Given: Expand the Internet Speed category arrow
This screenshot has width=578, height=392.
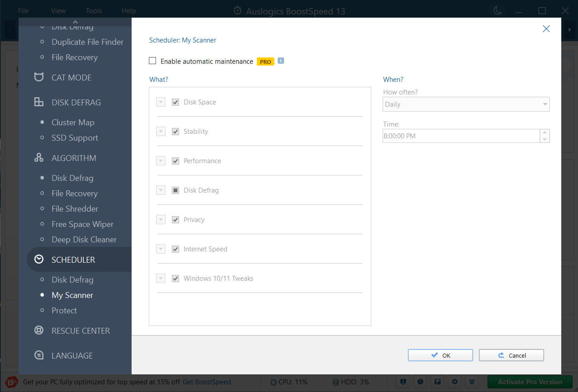Looking at the screenshot, I should 161,249.
